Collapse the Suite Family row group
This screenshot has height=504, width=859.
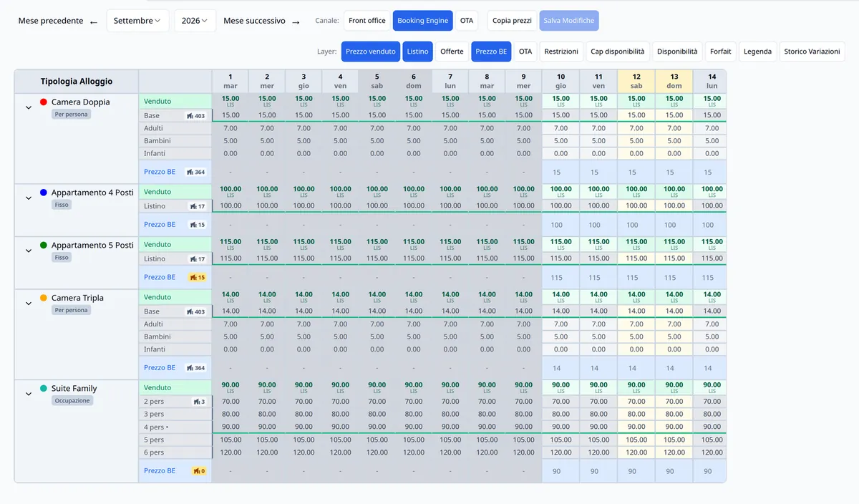coord(29,394)
